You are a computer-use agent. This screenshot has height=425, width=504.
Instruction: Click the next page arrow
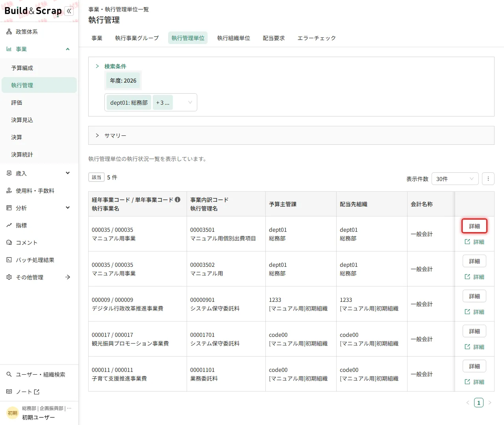490,403
